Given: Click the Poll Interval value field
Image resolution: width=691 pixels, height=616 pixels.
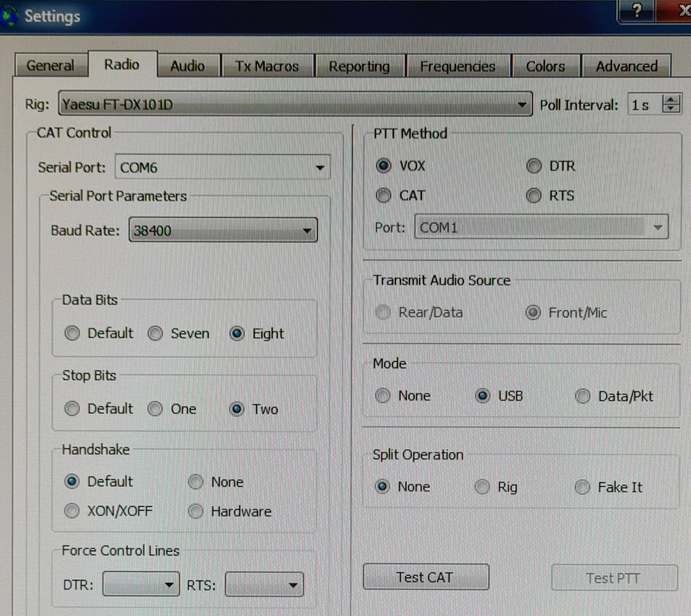Looking at the screenshot, I should (644, 105).
